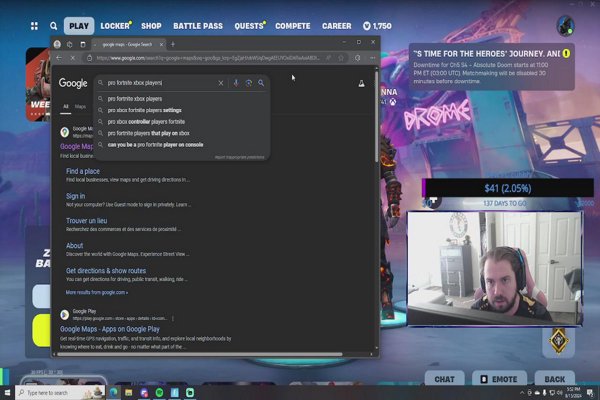Click the blue search magnifier button
This screenshot has width=600, height=400.
(x=261, y=83)
